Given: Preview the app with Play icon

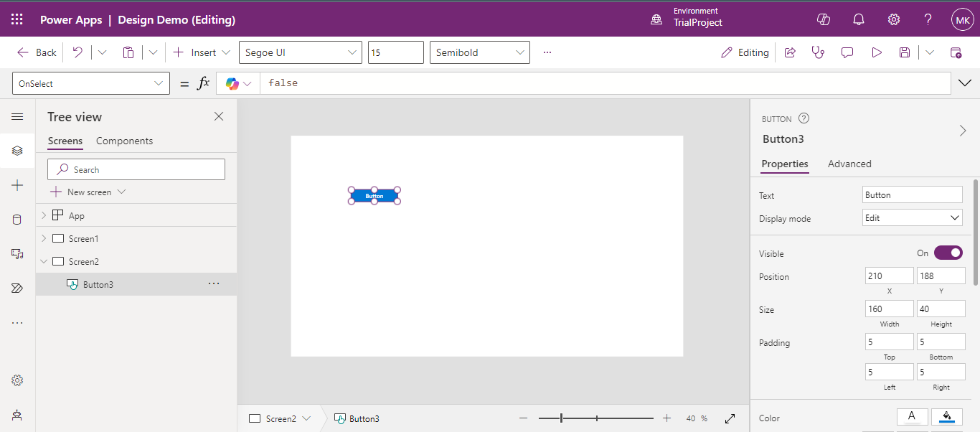Looking at the screenshot, I should (x=876, y=52).
